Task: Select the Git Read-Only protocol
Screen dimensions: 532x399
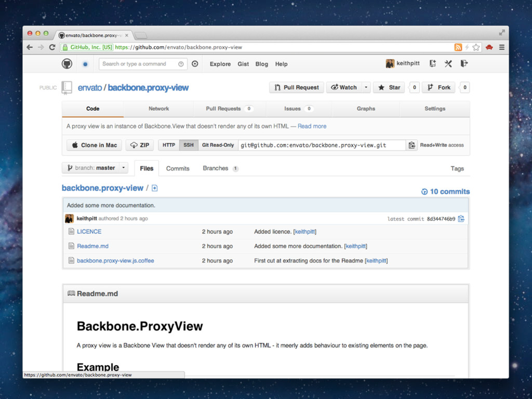Action: coord(218,145)
